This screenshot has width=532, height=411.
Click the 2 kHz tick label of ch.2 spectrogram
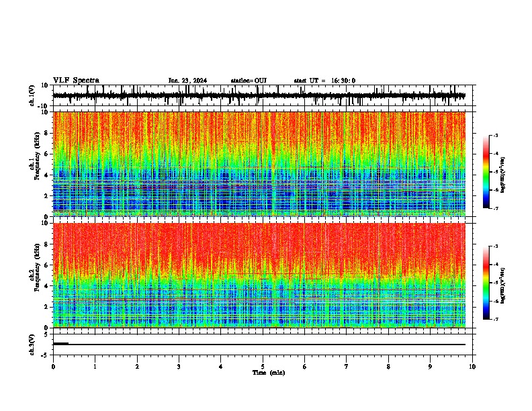coord(46,307)
